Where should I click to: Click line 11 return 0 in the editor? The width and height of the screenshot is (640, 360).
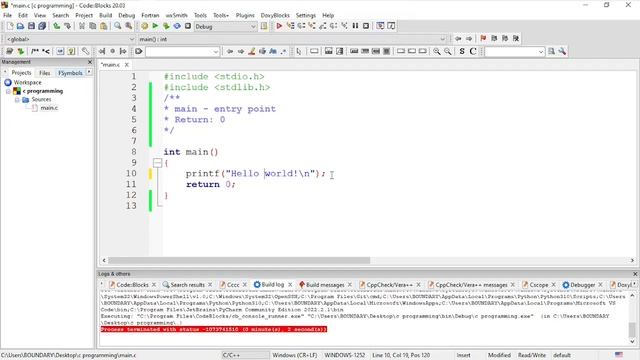point(211,184)
